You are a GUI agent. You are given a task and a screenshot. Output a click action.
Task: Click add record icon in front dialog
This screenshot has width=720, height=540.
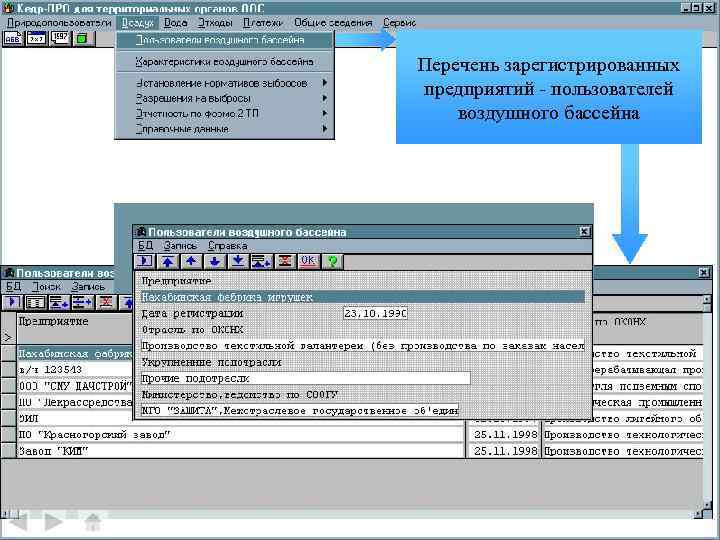261,261
